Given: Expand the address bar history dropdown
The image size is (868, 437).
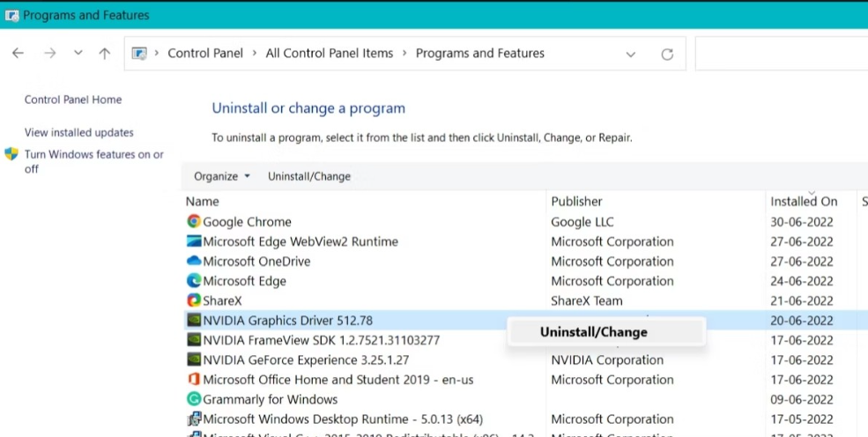Looking at the screenshot, I should [631, 54].
